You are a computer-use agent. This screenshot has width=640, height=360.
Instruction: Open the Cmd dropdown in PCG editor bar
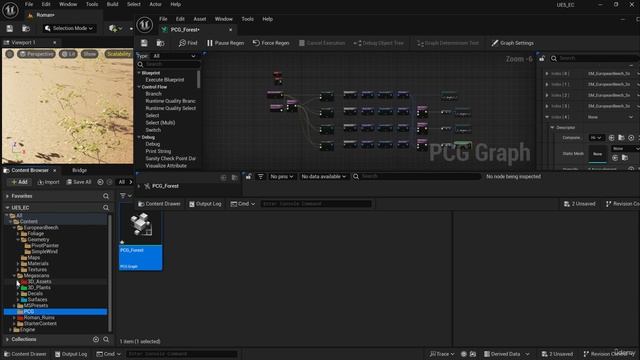coord(242,204)
